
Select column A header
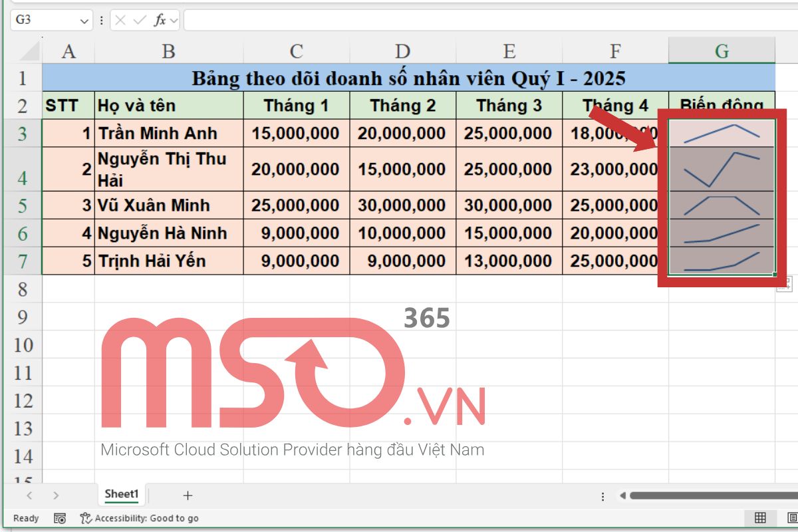pyautogui.click(x=68, y=51)
